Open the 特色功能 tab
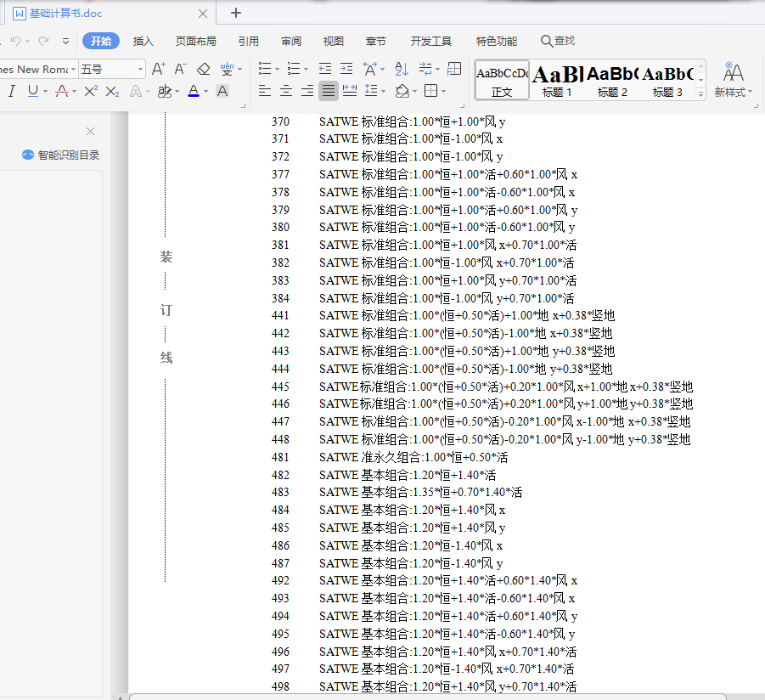This screenshot has width=765, height=700. coord(496,42)
